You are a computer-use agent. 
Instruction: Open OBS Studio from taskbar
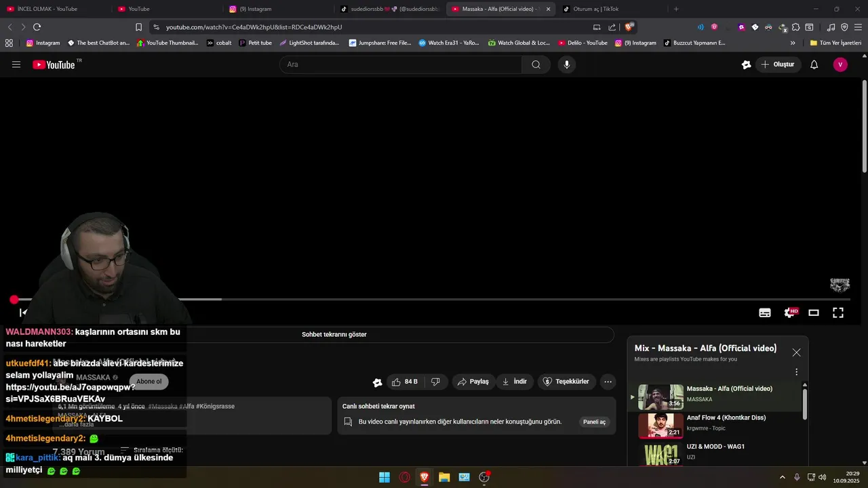(x=484, y=477)
